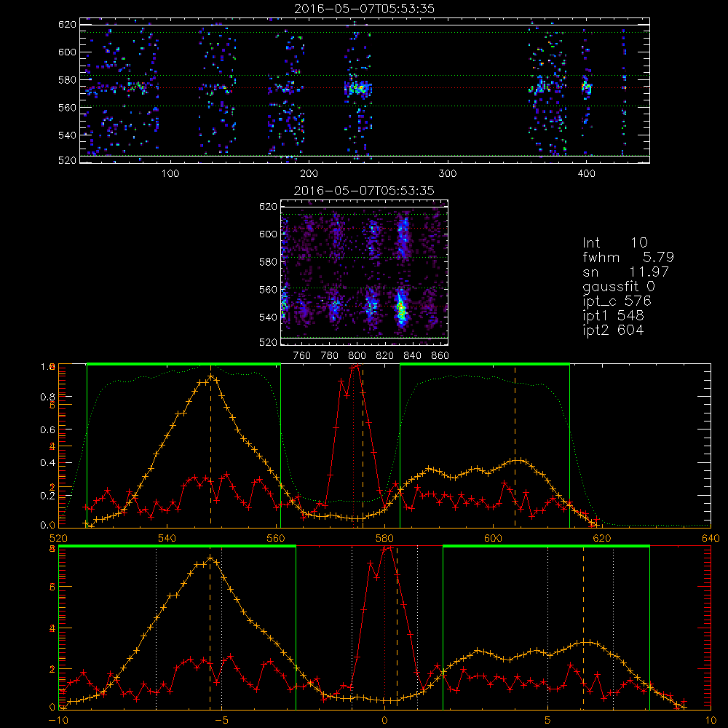The image size is (728, 728).
Task: Click x-axis label 800 of middle image
Action: [x=357, y=356]
